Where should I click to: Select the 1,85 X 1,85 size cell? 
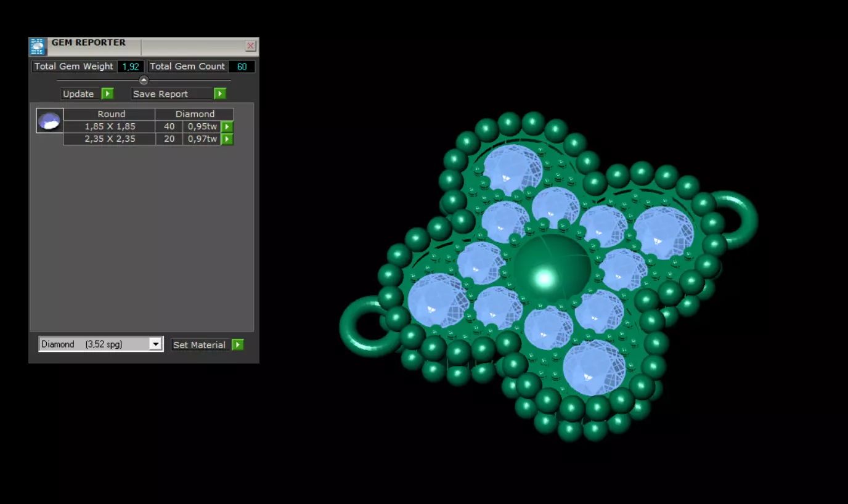coord(110,126)
